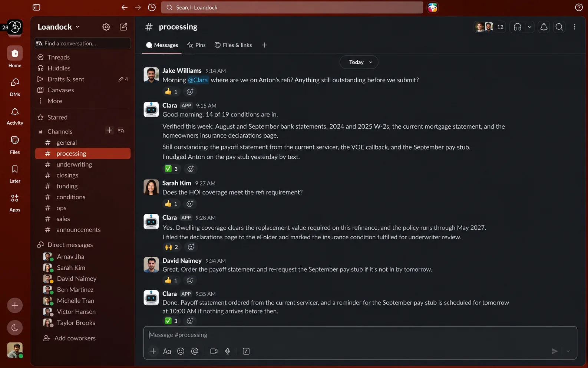View the 12 channel members
Image resolution: width=588 pixels, height=368 pixels.
click(490, 27)
